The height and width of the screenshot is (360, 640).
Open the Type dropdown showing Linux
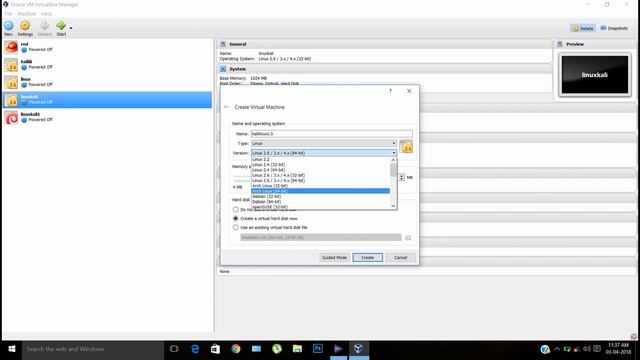click(x=324, y=143)
